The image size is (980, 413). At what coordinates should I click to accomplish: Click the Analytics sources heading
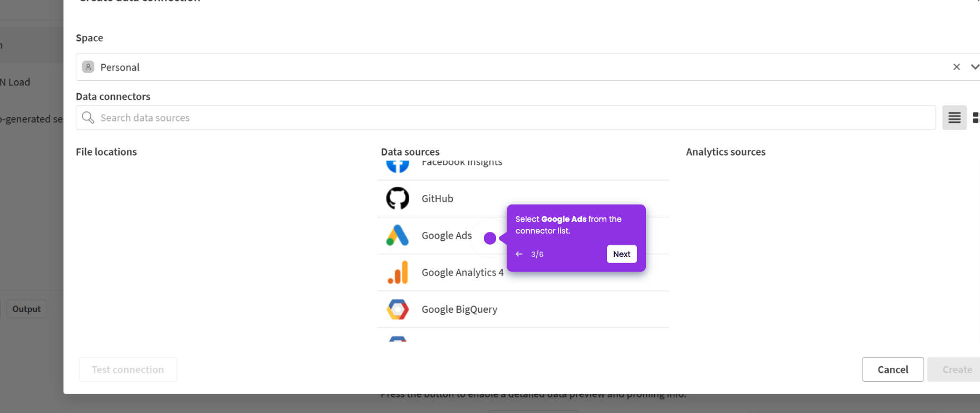[726, 152]
